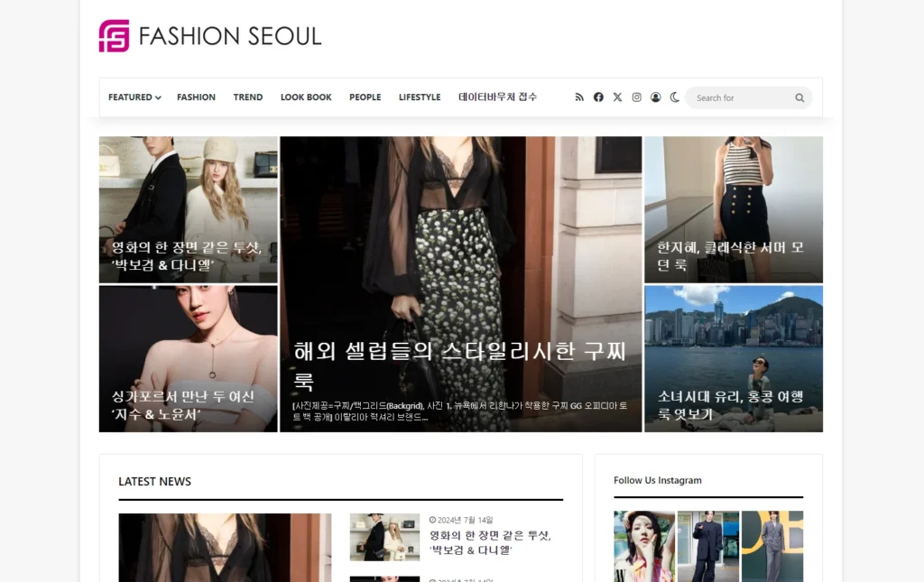Click the search magnifier icon
The width and height of the screenshot is (924, 582).
(x=799, y=97)
